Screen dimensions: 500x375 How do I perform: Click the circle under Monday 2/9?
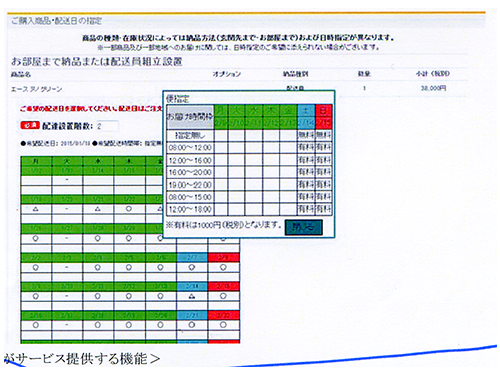(x=36, y=296)
